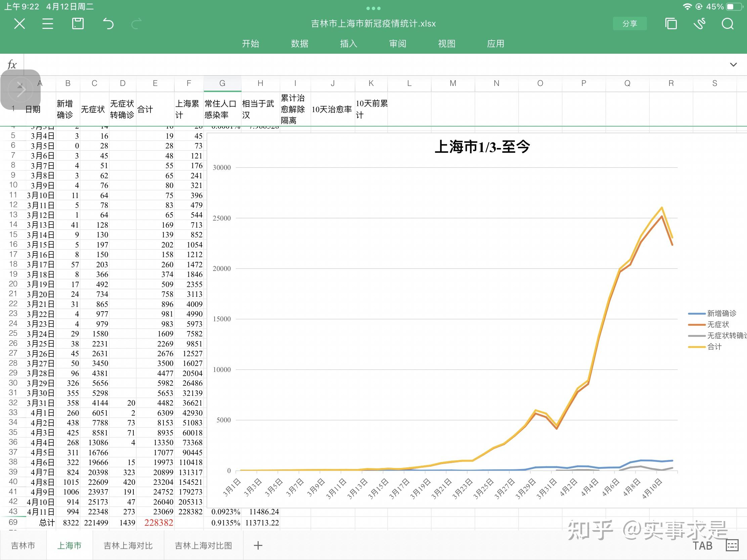Open the 吉林上海对比图 sheet tab
The image size is (747, 560).
click(203, 546)
